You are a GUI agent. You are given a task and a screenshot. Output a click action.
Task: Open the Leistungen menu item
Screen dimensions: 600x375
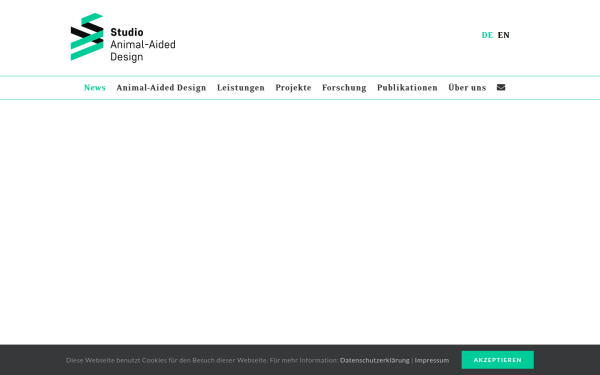click(x=241, y=88)
